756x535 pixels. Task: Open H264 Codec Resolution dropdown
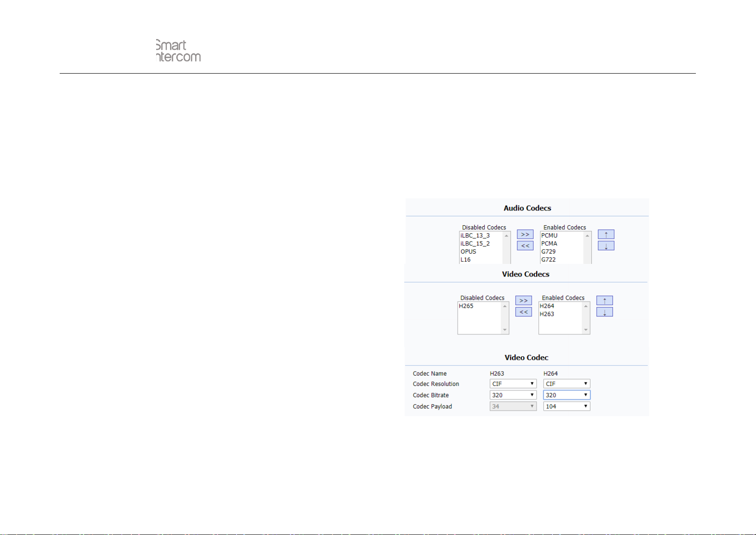567,384
